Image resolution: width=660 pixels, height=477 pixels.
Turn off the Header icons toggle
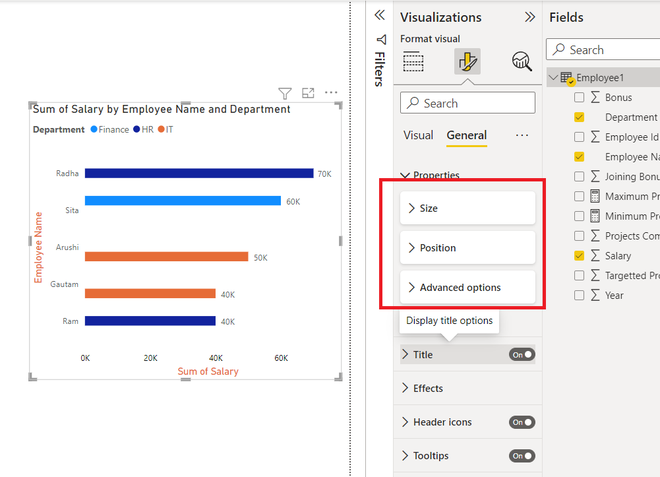[x=522, y=422]
